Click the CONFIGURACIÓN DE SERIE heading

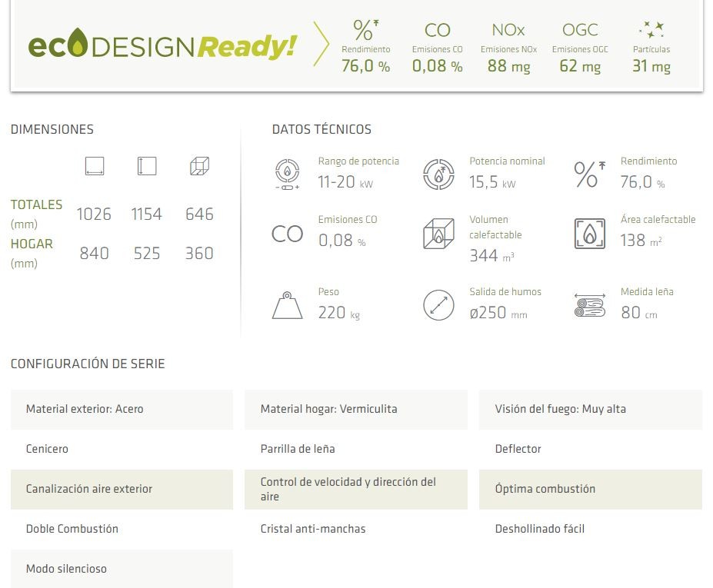tap(88, 364)
